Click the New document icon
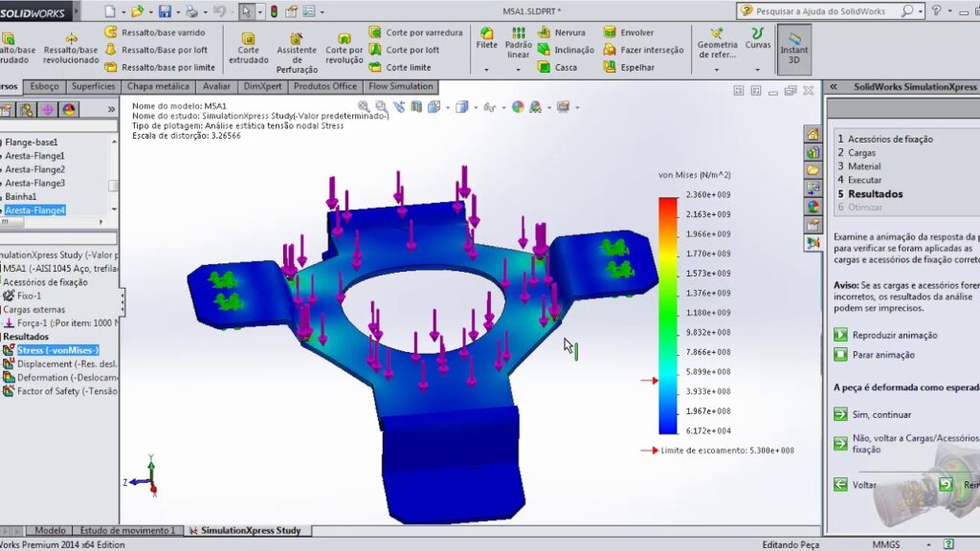The image size is (980, 551). tap(110, 11)
